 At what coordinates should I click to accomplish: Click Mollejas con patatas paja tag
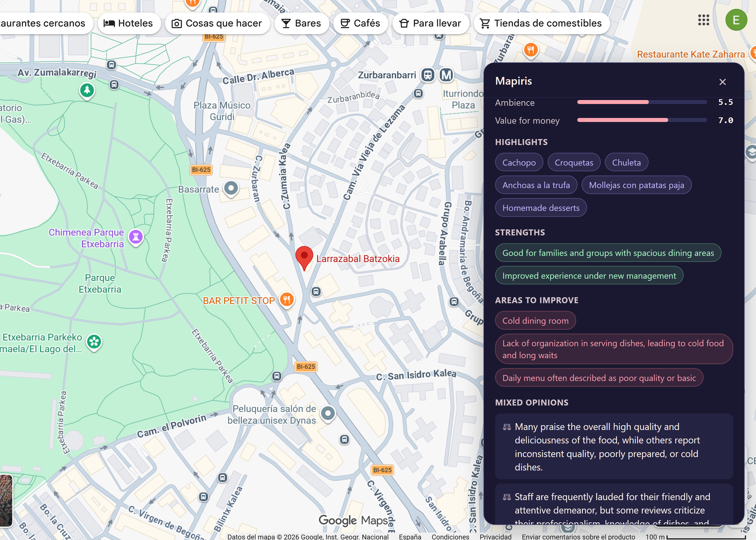[x=636, y=185]
